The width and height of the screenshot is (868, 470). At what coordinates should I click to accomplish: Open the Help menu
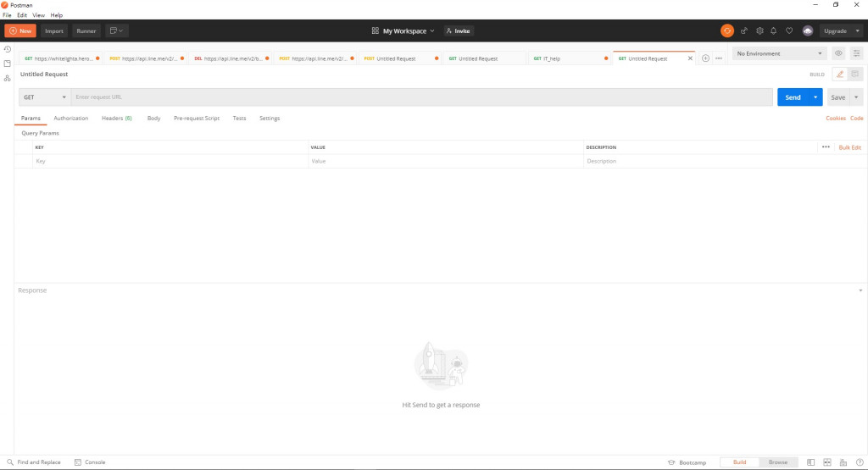(57, 15)
